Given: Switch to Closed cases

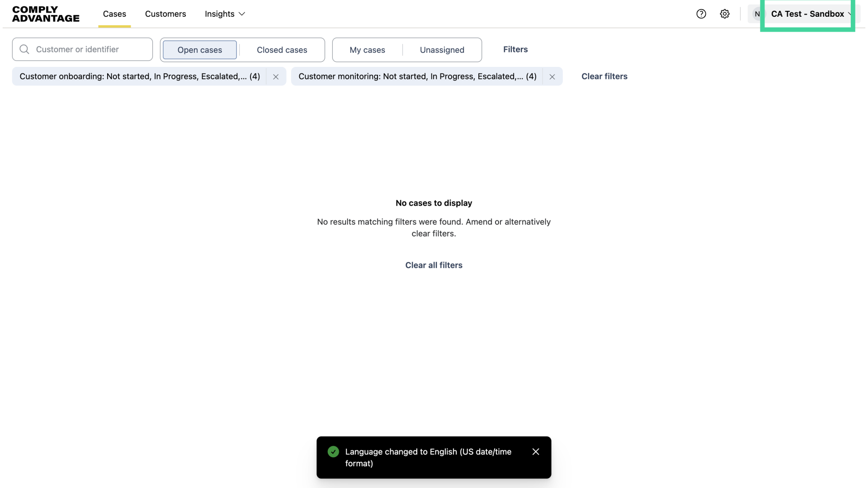Looking at the screenshot, I should tap(282, 50).
